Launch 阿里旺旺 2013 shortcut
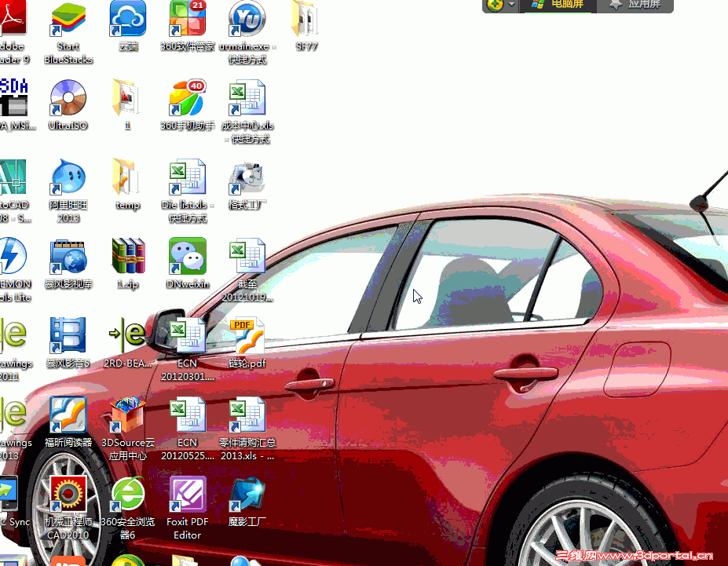Screen dimensions: 728x566 click(68, 177)
